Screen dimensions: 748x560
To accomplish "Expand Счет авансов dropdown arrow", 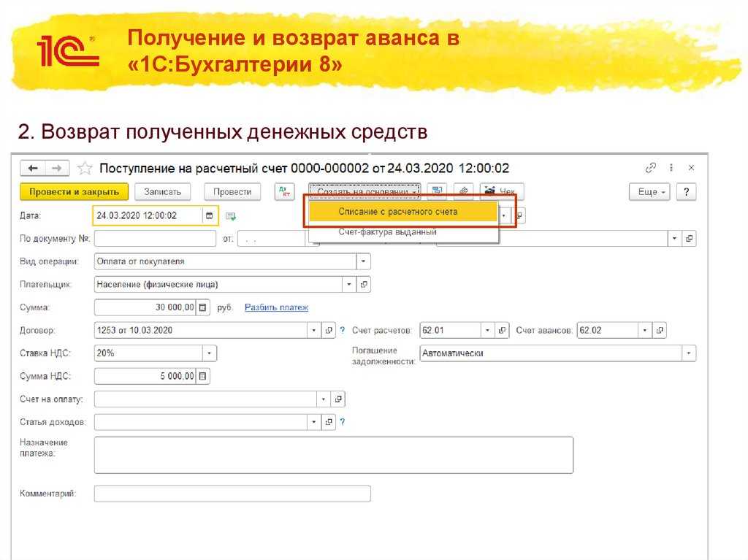I will (x=645, y=331).
